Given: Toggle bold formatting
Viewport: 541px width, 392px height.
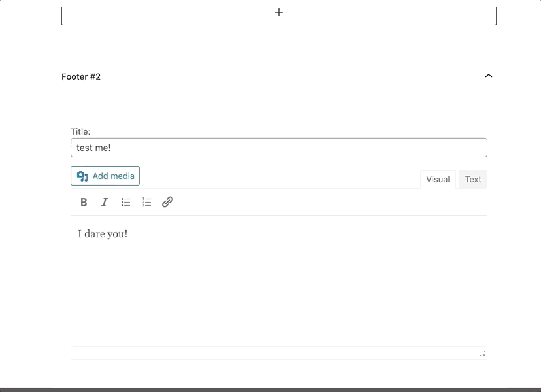Looking at the screenshot, I should 84,203.
